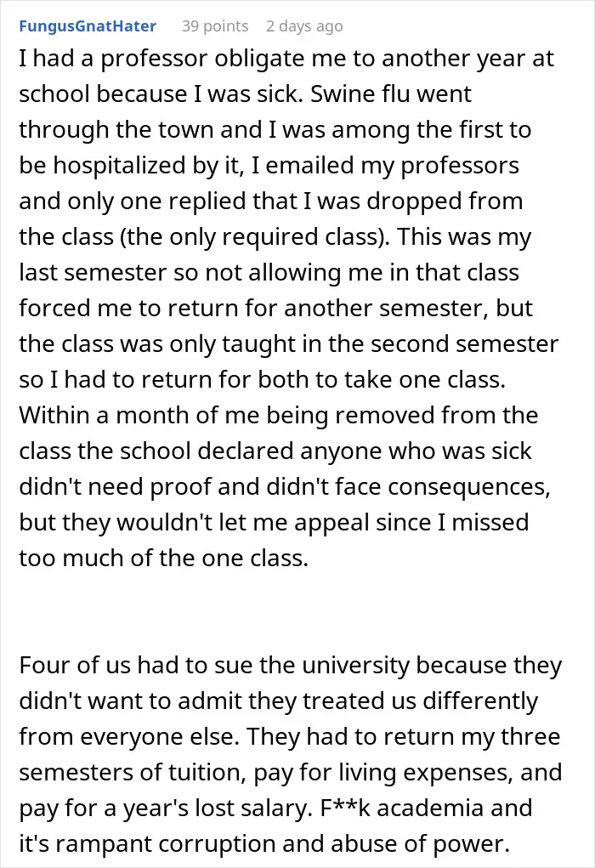Click the line beginning 'I had a professor obligate'
Screen dimensions: 595x868
(x=286, y=59)
